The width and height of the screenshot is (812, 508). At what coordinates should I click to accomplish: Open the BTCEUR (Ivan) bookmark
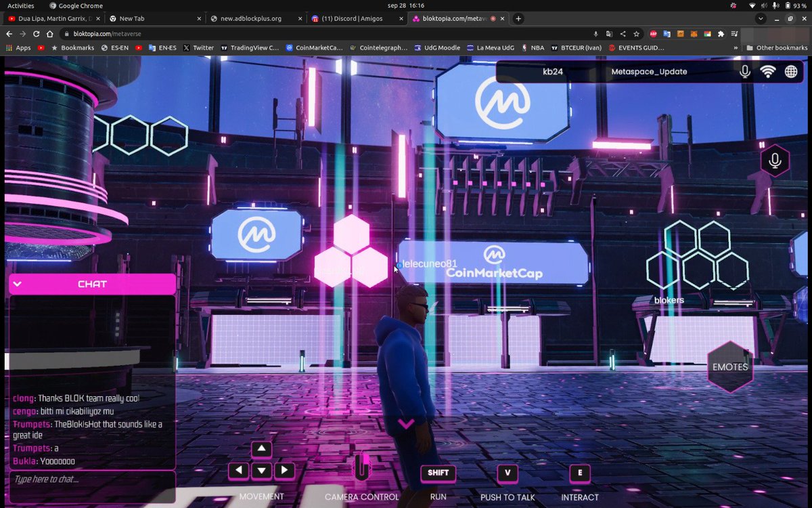tap(577, 48)
